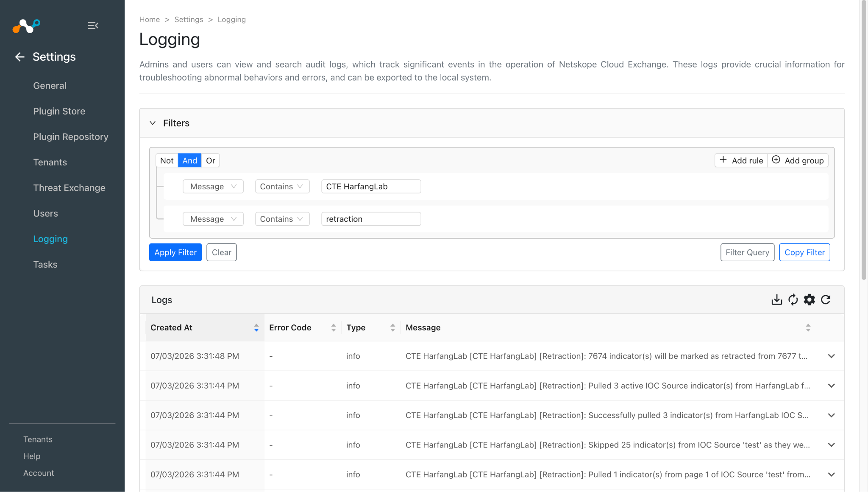
Task: Open Message field dropdown of first rule
Action: pyautogui.click(x=213, y=187)
